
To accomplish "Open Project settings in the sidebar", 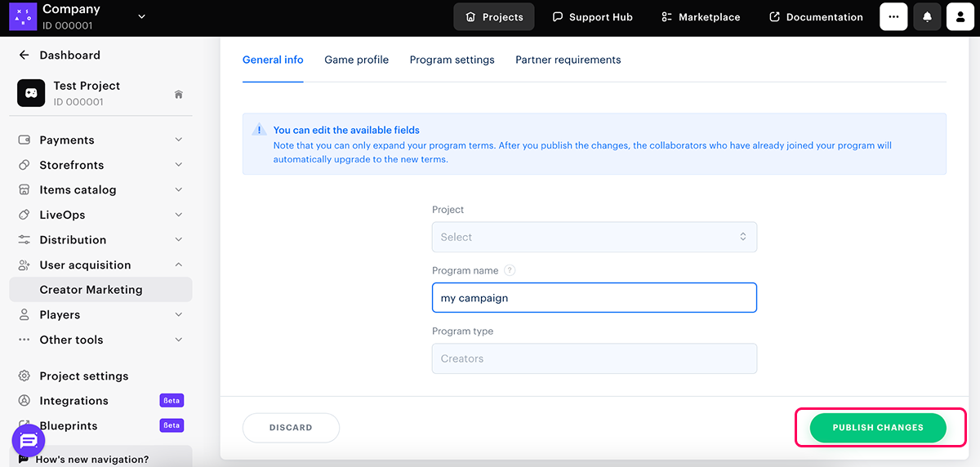I will point(83,376).
